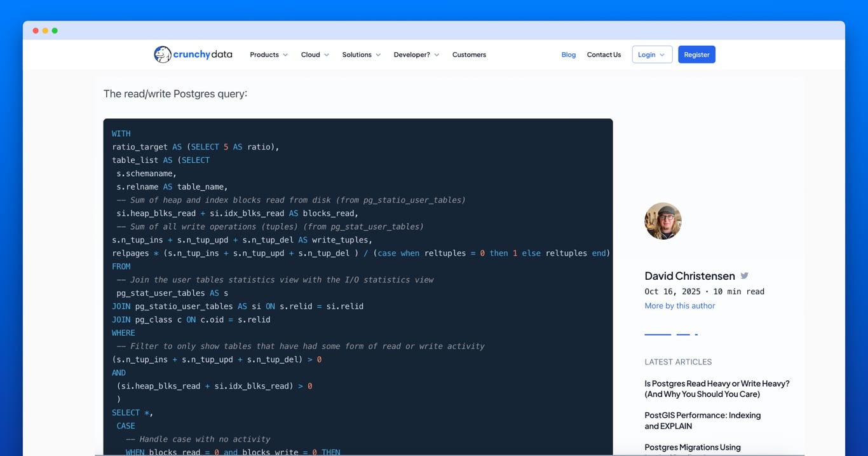This screenshot has height=456, width=868.
Task: Open the Products dropdown
Action: pyautogui.click(x=268, y=55)
